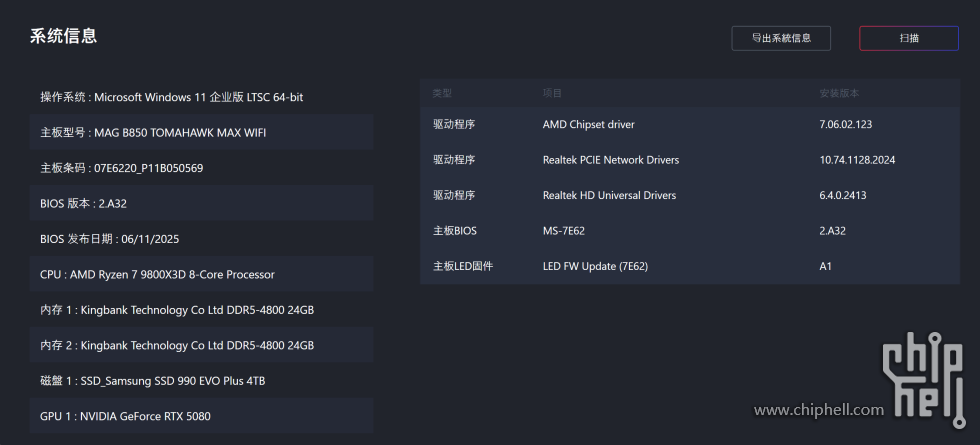Click version 10.74.1128.2024 cell
This screenshot has height=445, width=980.
[x=857, y=160]
